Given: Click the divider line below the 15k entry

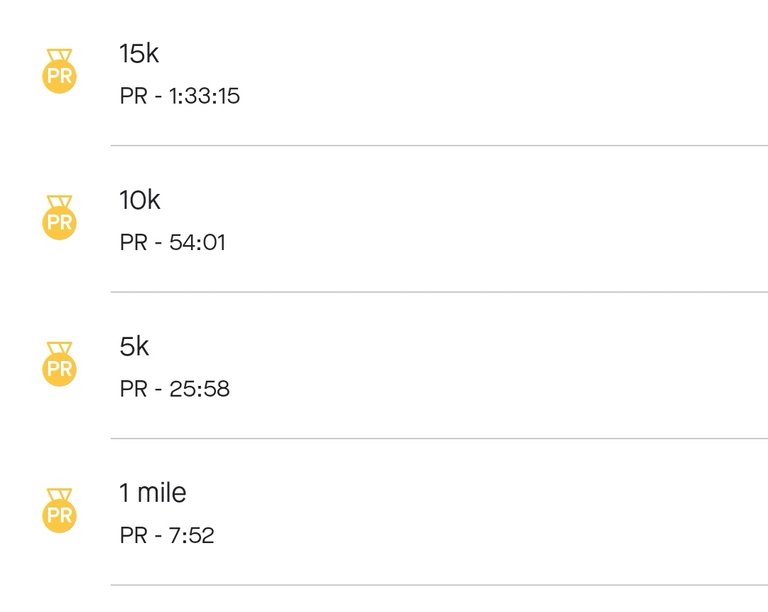Looking at the screenshot, I should [439, 145].
